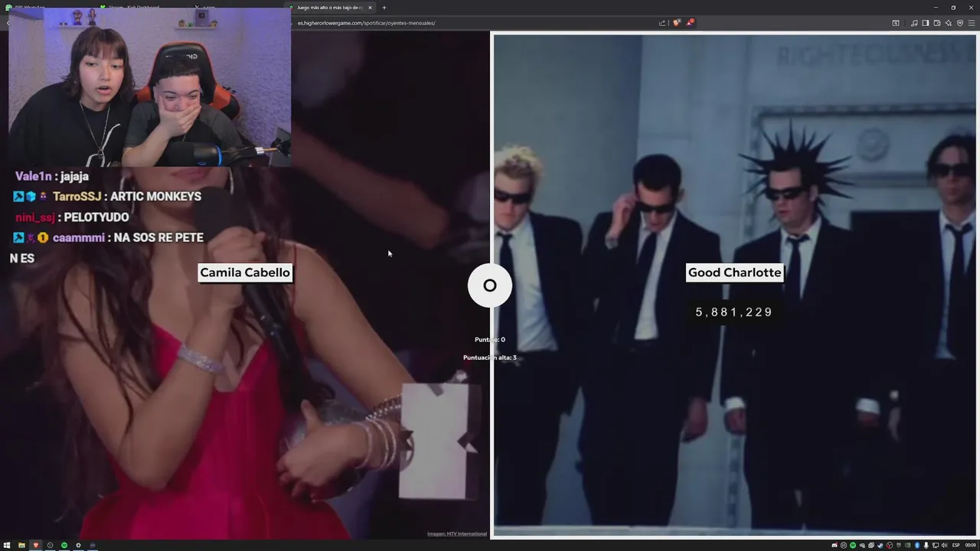The image size is (980, 551).
Task: Open the Brave Shields lion icon
Action: click(677, 23)
